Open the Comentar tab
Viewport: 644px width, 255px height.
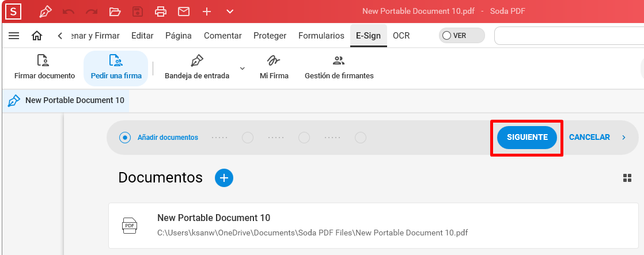pos(222,36)
